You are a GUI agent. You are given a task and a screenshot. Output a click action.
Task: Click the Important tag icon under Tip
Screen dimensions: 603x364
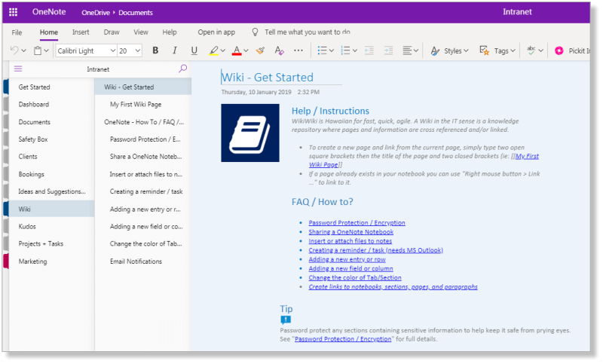pos(286,320)
